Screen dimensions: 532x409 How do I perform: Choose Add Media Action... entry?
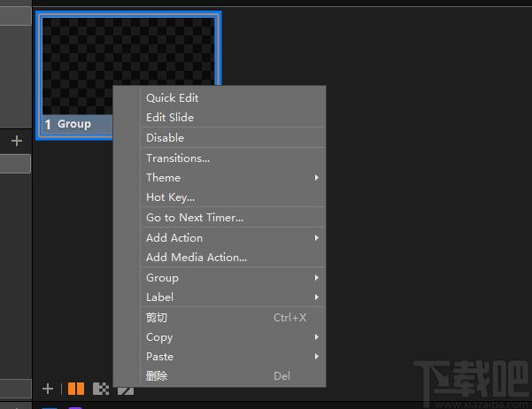point(196,258)
